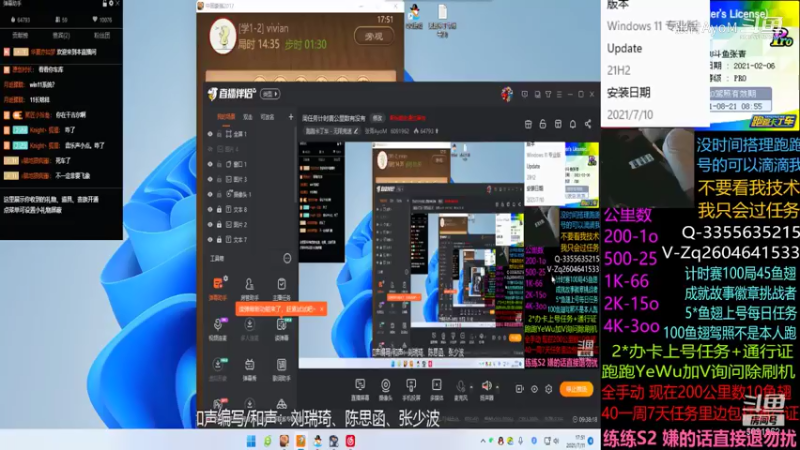This screenshot has height=450, width=800.
Task: Toggle lock of 文本 8 source
Action: click(219, 209)
